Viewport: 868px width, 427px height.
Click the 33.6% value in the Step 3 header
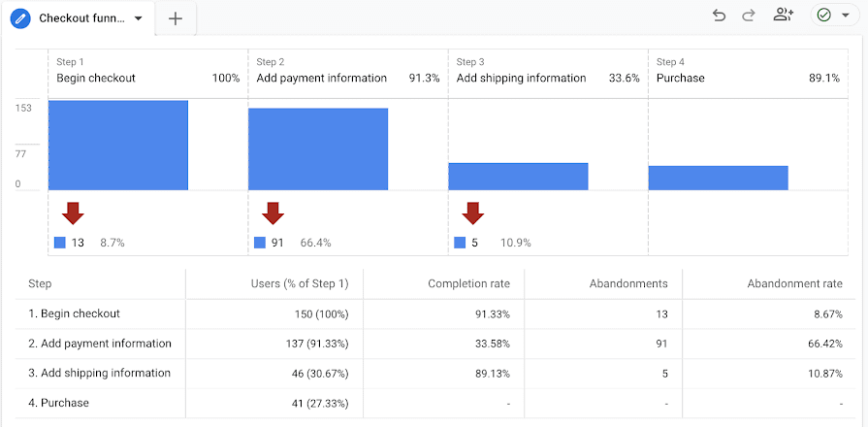point(625,78)
